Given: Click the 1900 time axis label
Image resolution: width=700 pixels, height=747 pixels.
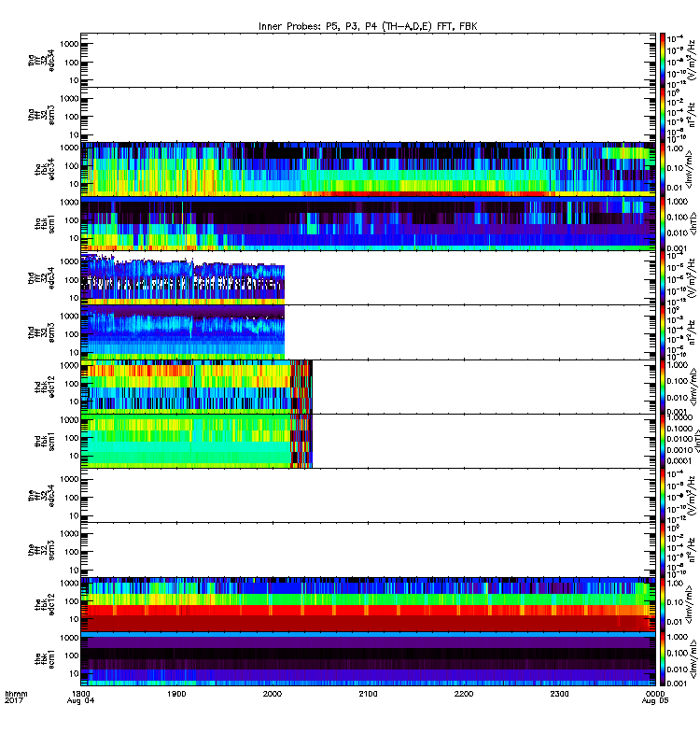Looking at the screenshot, I should (x=176, y=693).
